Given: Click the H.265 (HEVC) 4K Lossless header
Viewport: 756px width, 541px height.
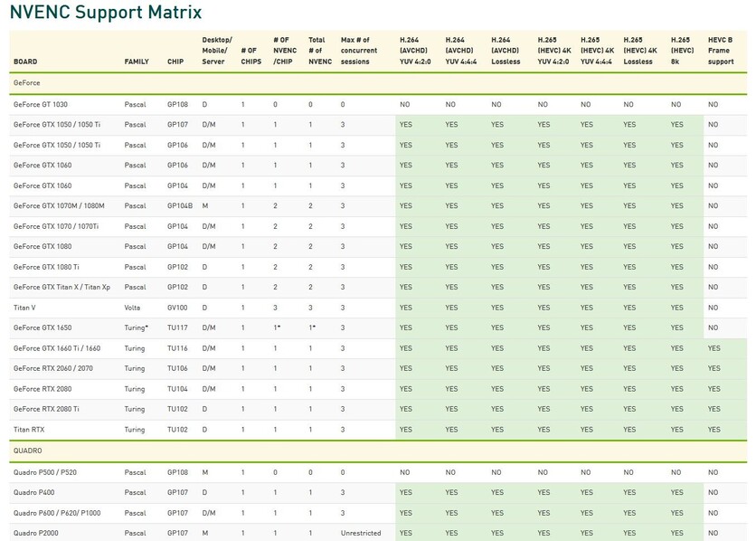Looking at the screenshot, I should 640,51.
